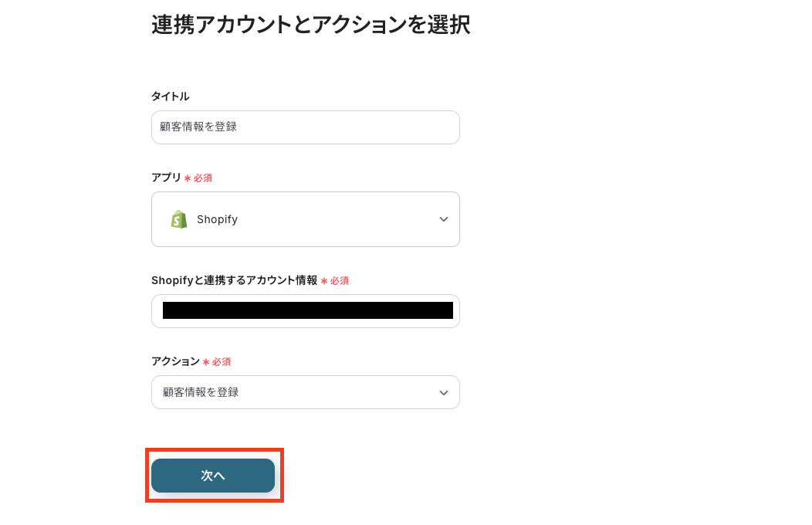Click the 必須 marker next to アプリ

(203, 178)
